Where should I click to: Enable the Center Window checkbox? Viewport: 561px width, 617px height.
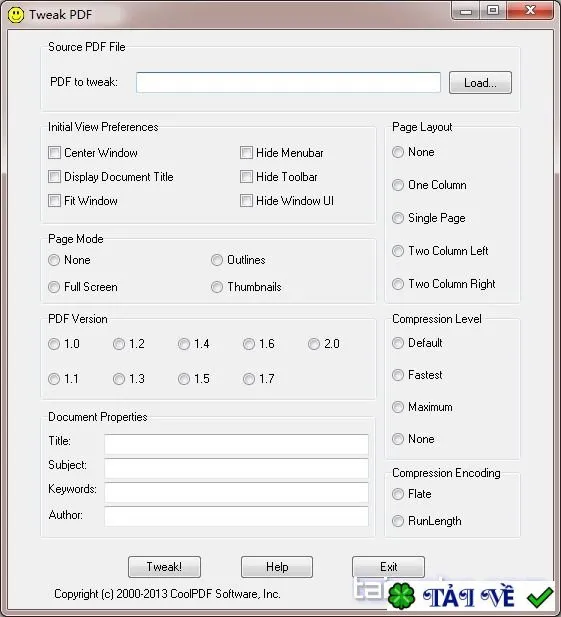tap(54, 153)
